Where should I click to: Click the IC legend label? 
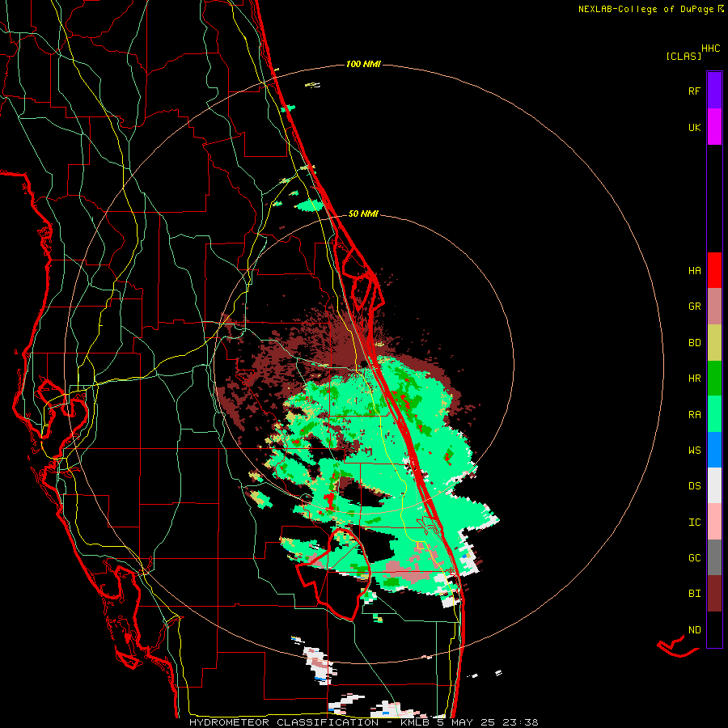pos(694,523)
